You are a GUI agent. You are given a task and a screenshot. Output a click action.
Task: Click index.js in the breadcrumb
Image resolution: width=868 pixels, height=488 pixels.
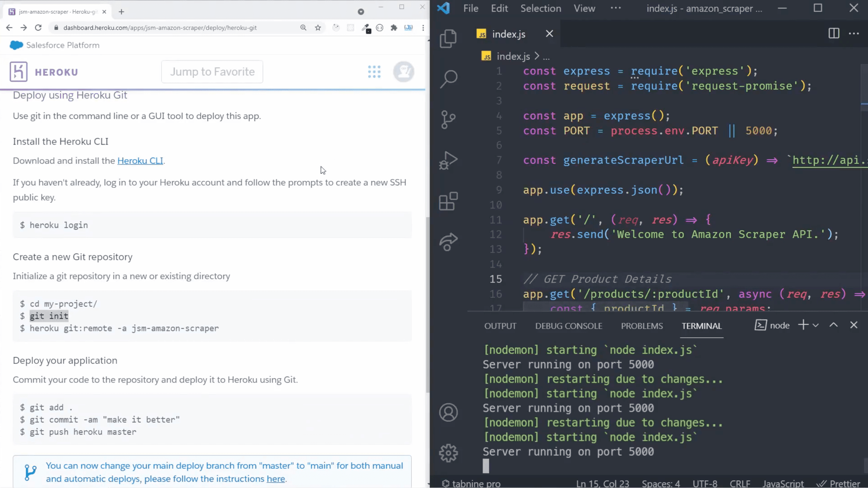point(513,57)
